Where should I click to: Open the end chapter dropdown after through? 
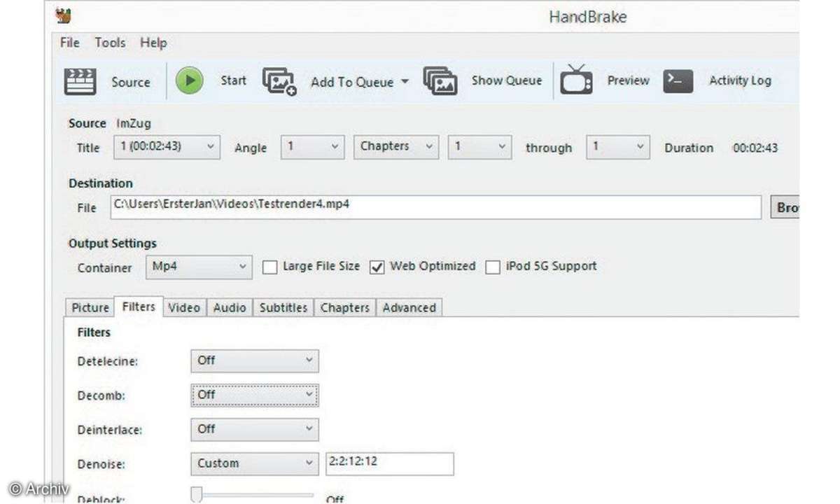(x=618, y=147)
